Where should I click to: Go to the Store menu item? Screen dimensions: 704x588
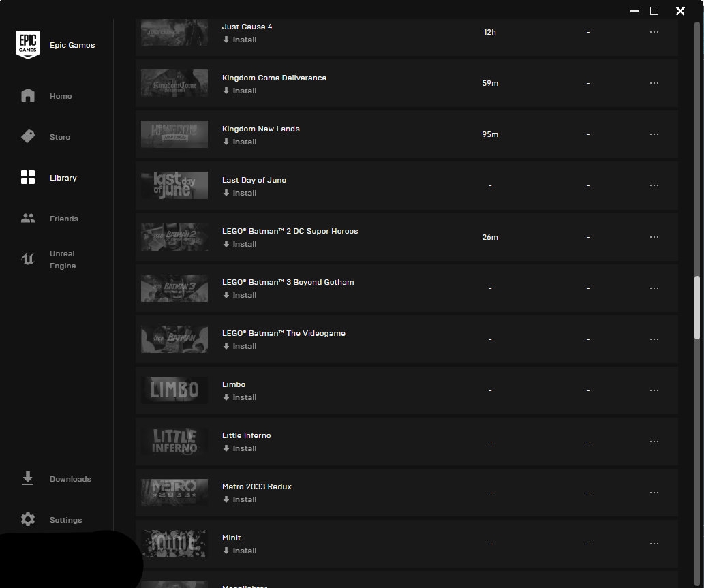pos(60,137)
